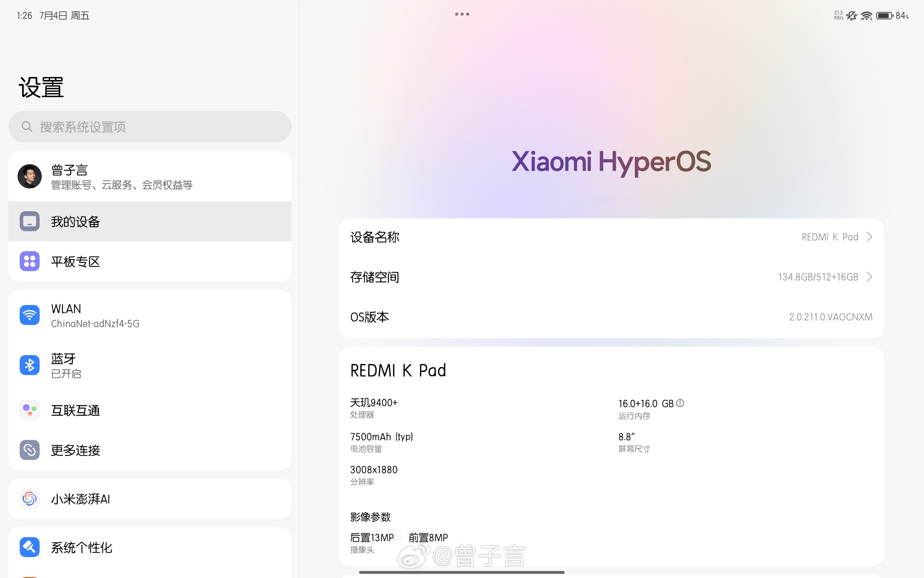
Task: Click the 8.8″ screen size value
Action: [626, 437]
